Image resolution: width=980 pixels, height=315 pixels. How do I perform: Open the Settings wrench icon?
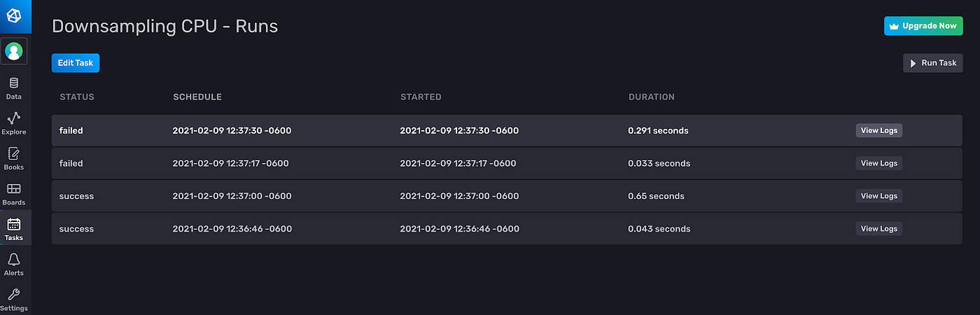(x=14, y=295)
